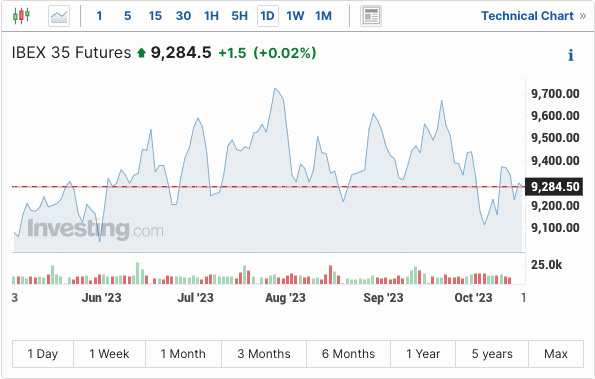Set range to 1 Year
The height and width of the screenshot is (379, 595).
[423, 354]
